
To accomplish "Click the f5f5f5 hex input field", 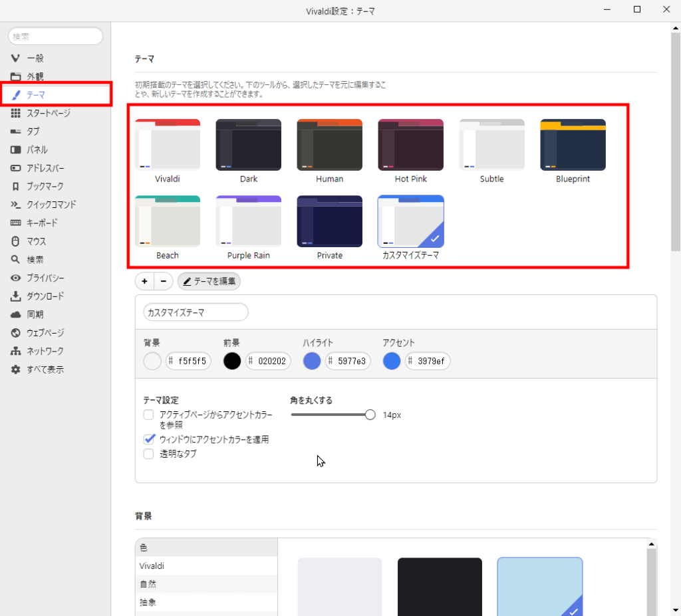I will pyautogui.click(x=188, y=361).
